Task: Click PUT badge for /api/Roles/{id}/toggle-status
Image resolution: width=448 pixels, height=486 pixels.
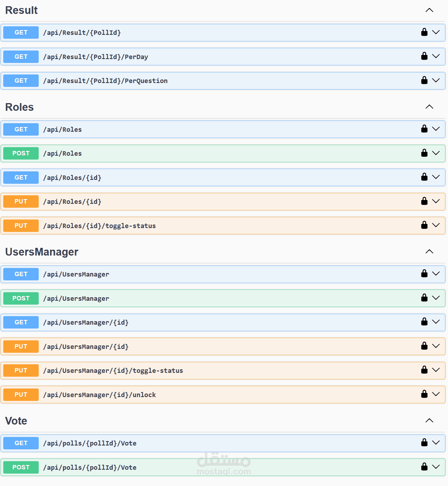Action: click(21, 226)
